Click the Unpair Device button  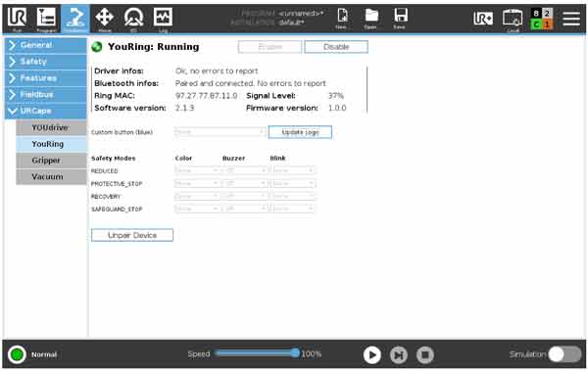click(132, 235)
